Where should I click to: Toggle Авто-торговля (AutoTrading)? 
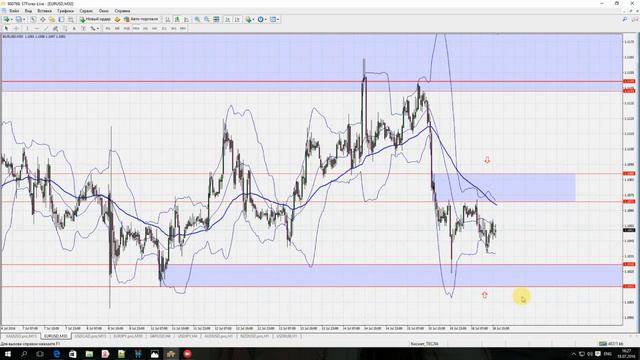[x=141, y=19]
